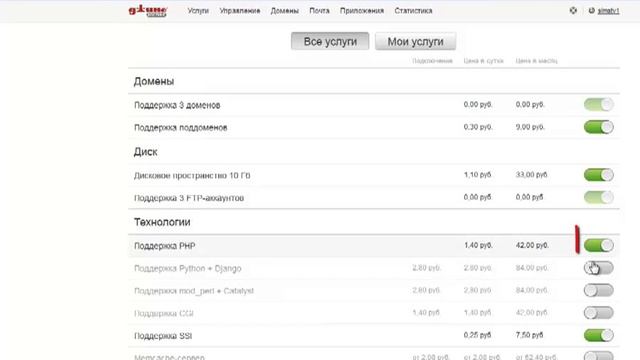This screenshot has height=360, width=640.
Task: Select the Поддержка 3 доменов row label
Action: pyautogui.click(x=177, y=105)
